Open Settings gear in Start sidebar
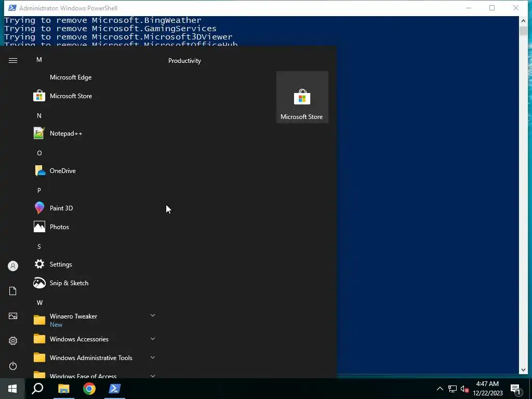The height and width of the screenshot is (399, 532). click(13, 341)
